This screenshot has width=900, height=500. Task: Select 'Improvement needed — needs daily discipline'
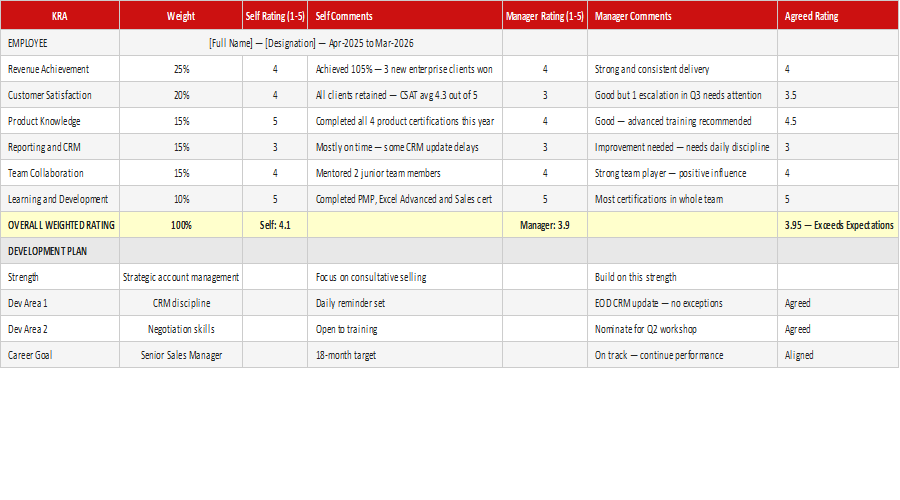coord(682,147)
